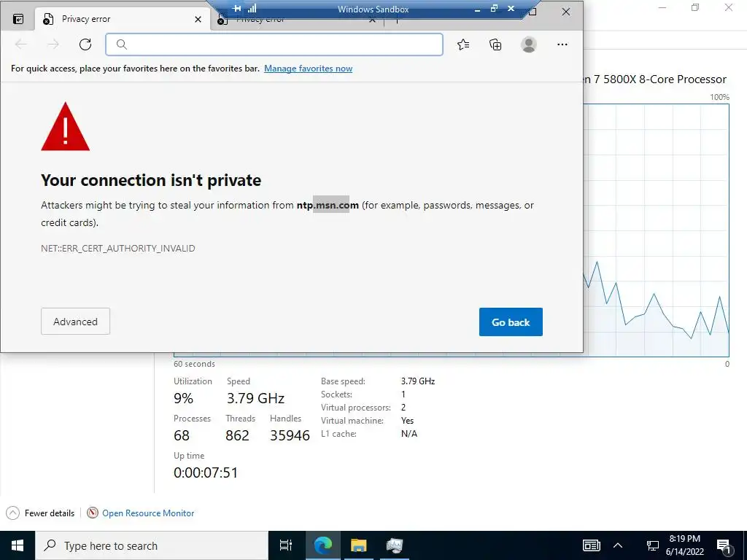The width and height of the screenshot is (747, 560).
Task: Pin the Windows Sandbox connection bar
Action: pyautogui.click(x=237, y=8)
